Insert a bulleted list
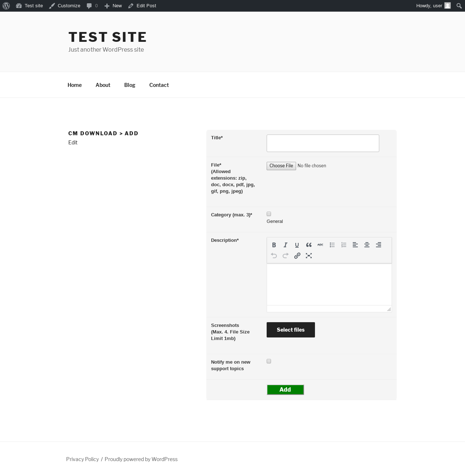This screenshot has width=465, height=476. 332,245
